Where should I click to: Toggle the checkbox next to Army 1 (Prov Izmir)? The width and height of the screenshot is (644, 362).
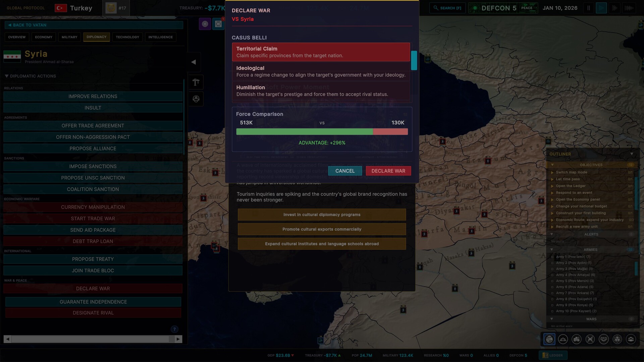(x=552, y=256)
